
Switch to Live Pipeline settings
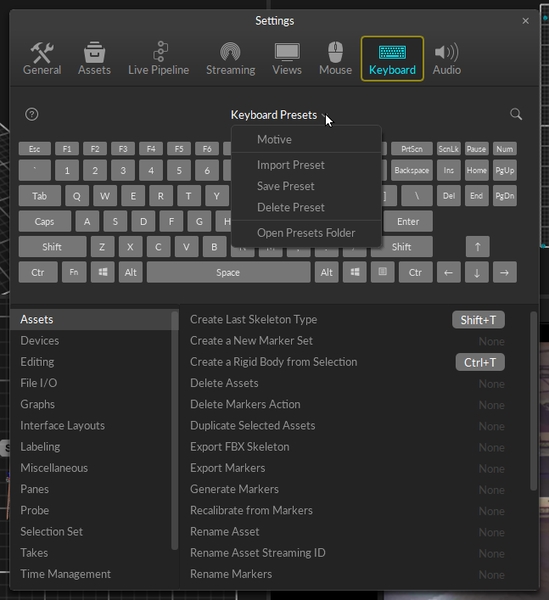(158, 59)
